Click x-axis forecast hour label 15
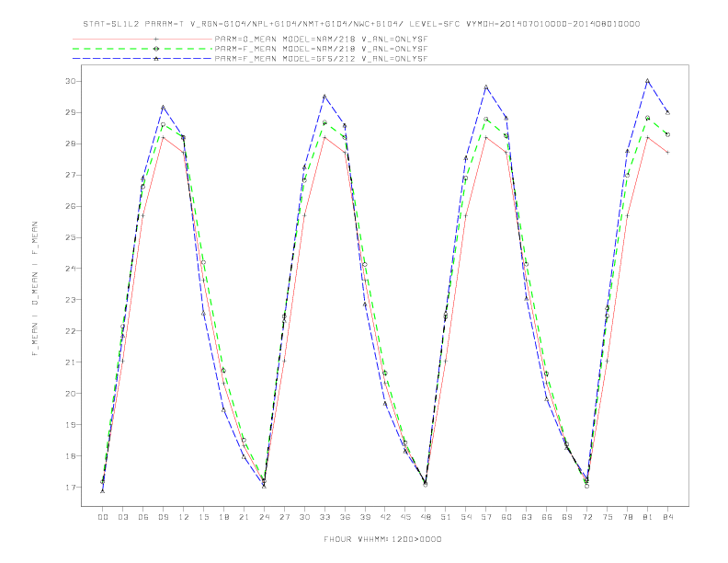 [203, 517]
